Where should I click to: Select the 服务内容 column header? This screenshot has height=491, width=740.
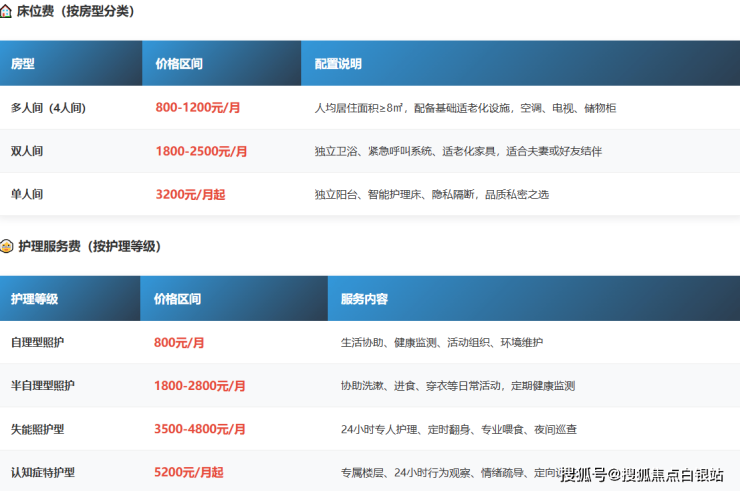(364, 299)
